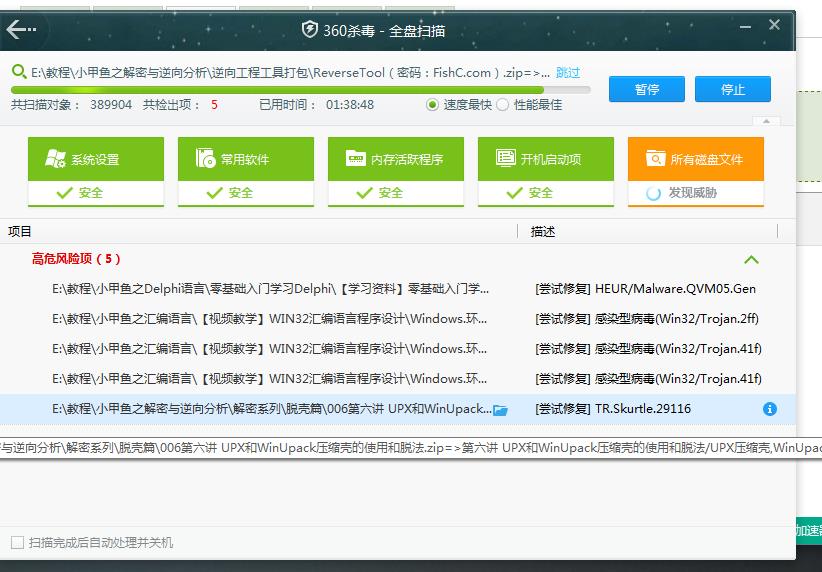The width and height of the screenshot is (822, 572).
Task: Click the 所有磁盘文件 folder search icon
Action: point(655,158)
